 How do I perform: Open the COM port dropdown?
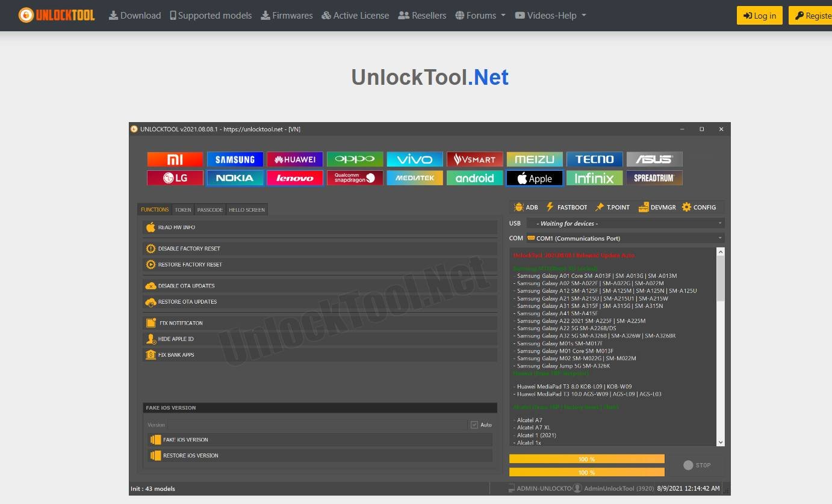pos(719,238)
